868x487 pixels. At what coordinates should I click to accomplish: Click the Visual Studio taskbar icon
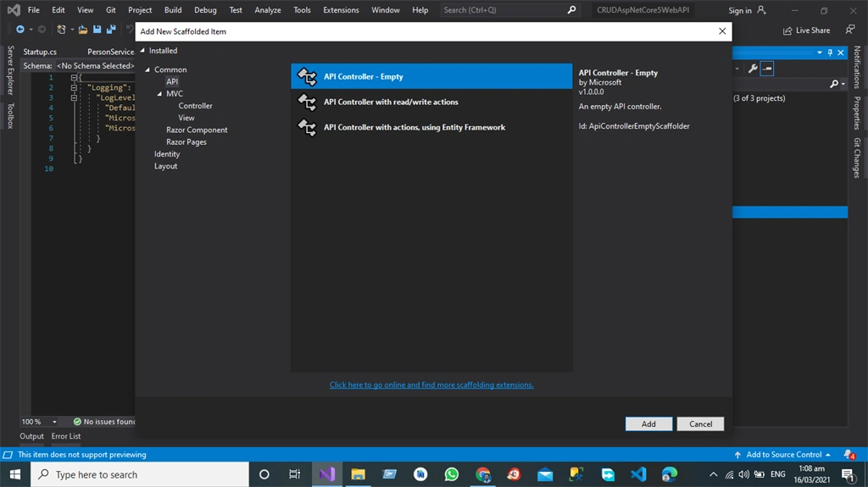tap(326, 474)
